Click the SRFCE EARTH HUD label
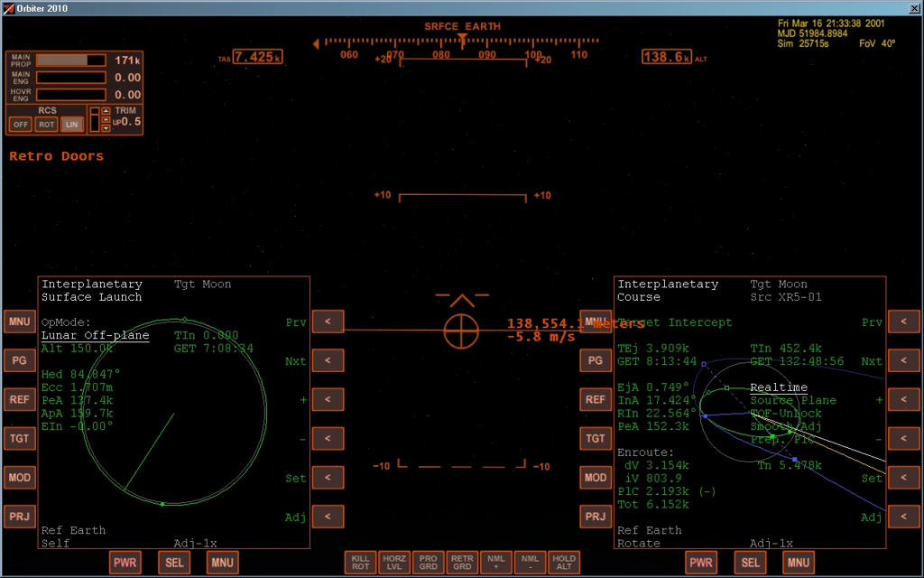 [x=463, y=26]
